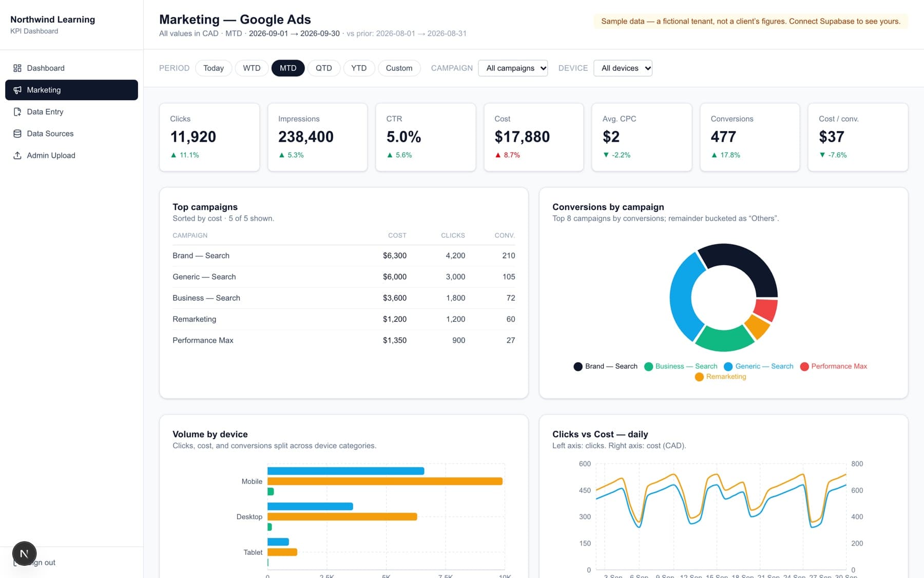The height and width of the screenshot is (578, 924).
Task: Navigate to Admin Upload
Action: [71, 156]
